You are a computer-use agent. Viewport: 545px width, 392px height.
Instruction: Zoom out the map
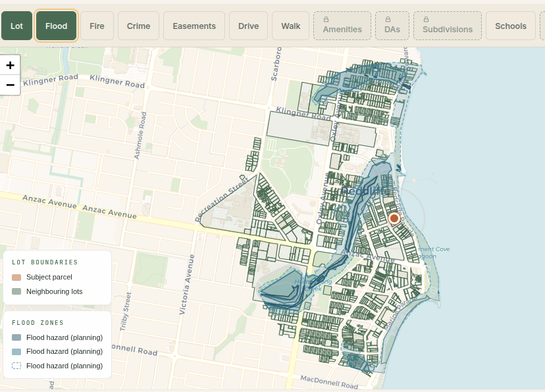[x=10, y=85]
